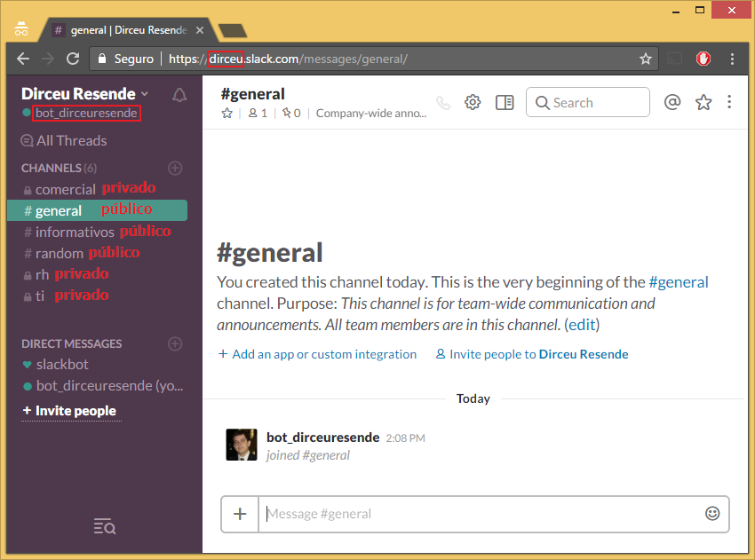
Task: Click the edit purpose link
Action: [582, 325]
